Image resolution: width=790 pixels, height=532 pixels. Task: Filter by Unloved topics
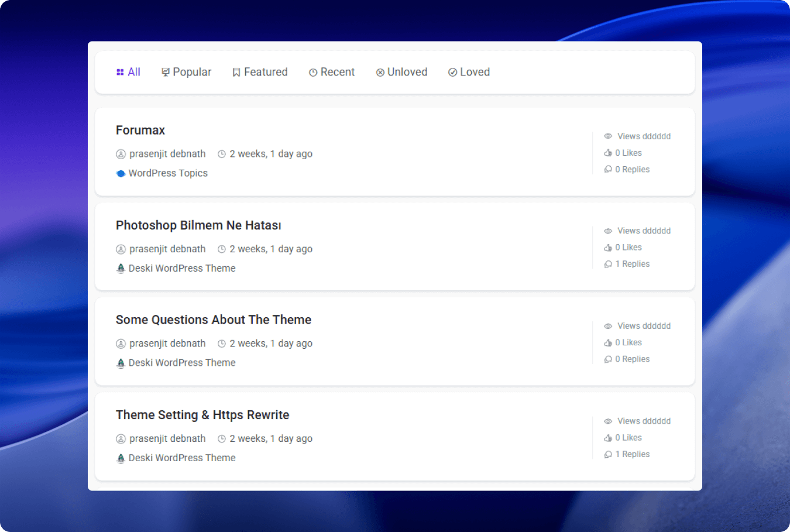401,72
